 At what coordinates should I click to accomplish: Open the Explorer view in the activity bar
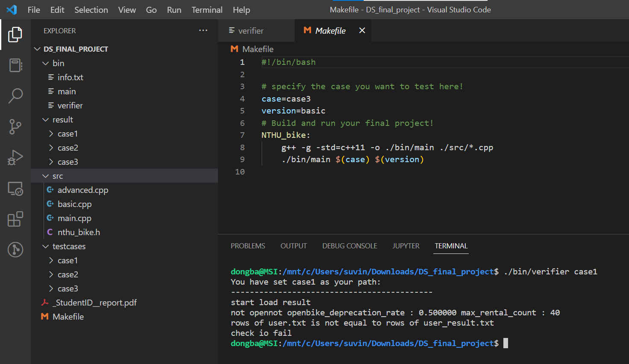pos(15,35)
